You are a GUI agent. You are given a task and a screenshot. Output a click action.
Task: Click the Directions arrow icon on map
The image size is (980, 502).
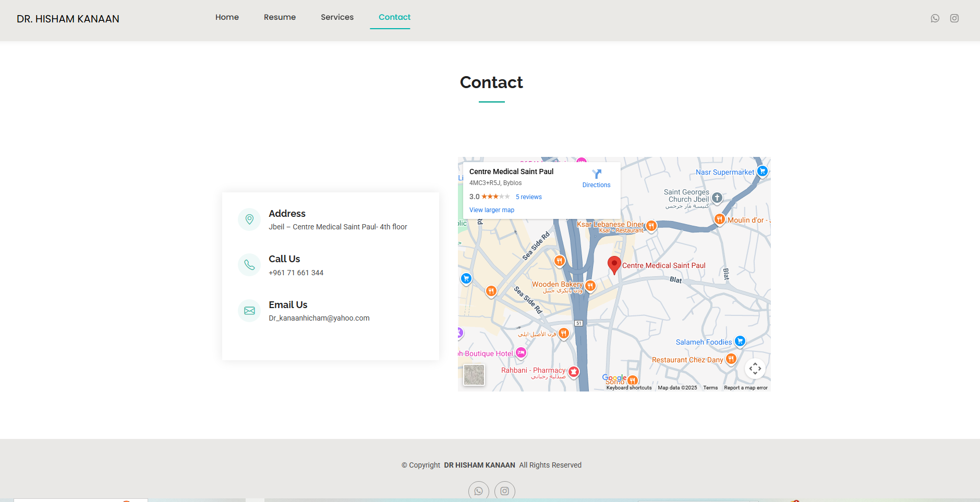coord(596,174)
